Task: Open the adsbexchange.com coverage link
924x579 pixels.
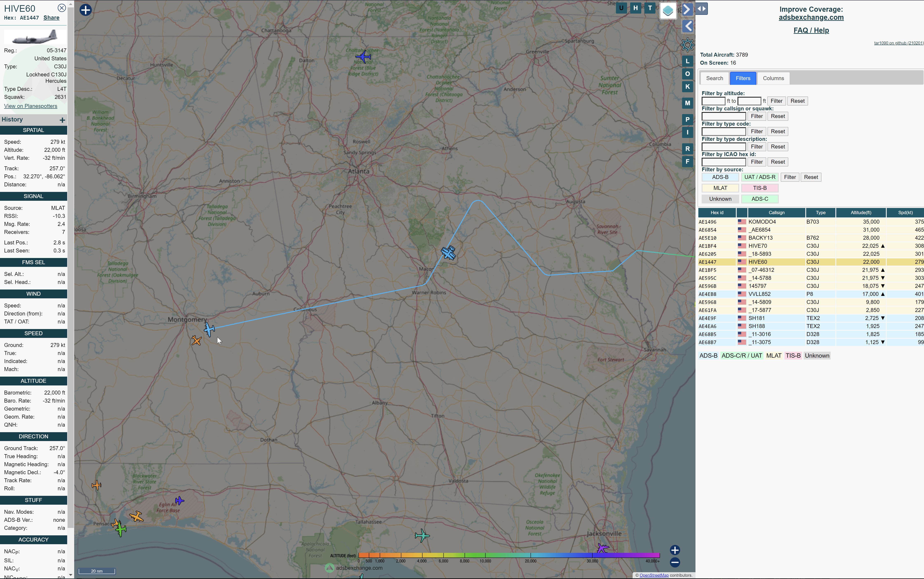Action: tap(811, 18)
